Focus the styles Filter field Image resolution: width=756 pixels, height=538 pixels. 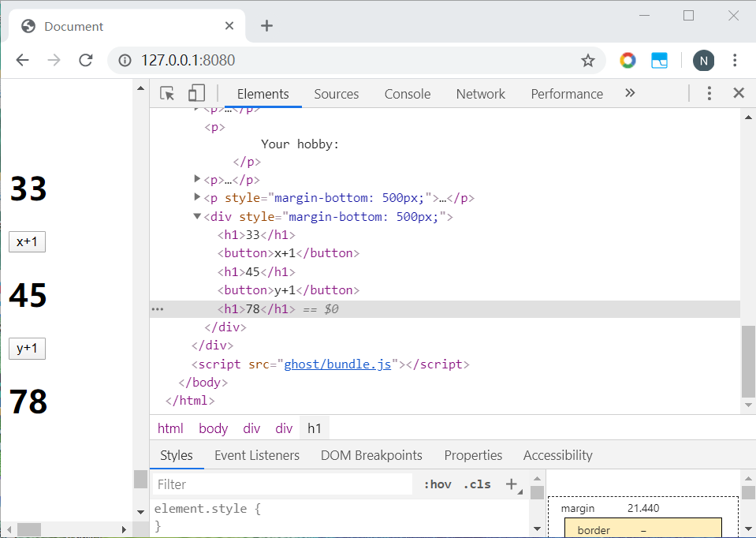pyautogui.click(x=282, y=484)
